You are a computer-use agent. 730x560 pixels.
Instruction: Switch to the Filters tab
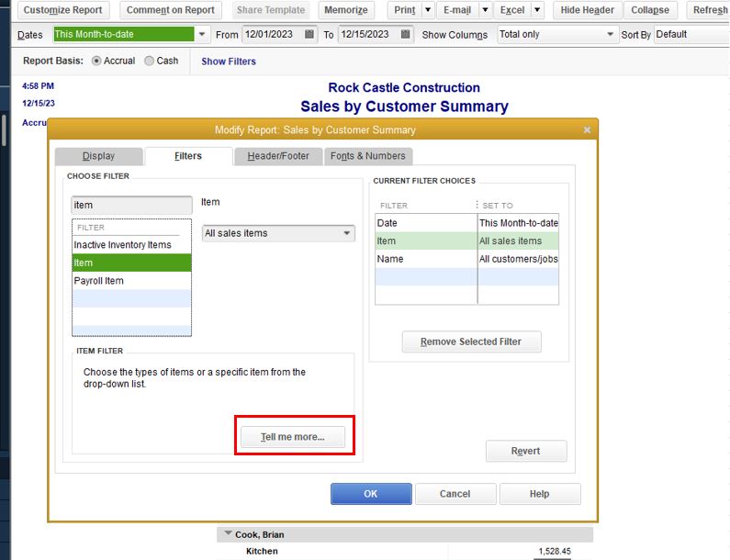[x=188, y=156]
